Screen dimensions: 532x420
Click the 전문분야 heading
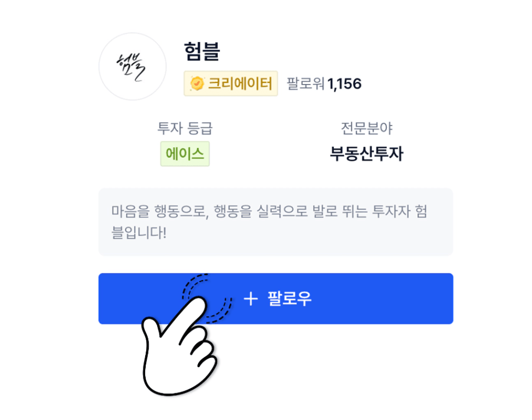367,129
